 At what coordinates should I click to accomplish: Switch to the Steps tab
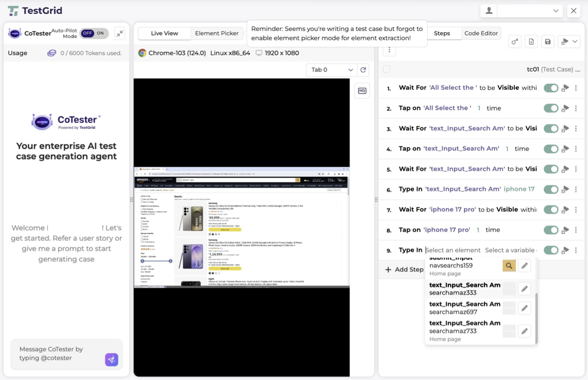pos(442,33)
